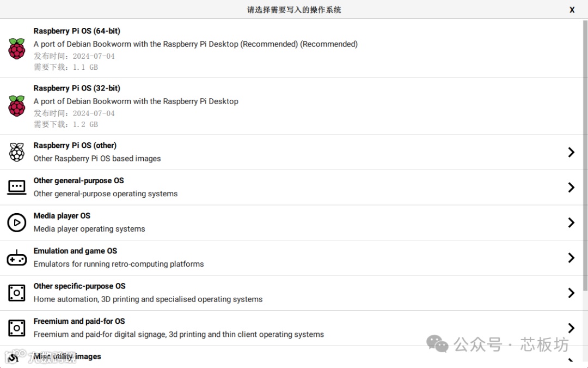
Task: Expand Other specific-purpose OS chevron
Action: pyautogui.click(x=571, y=293)
